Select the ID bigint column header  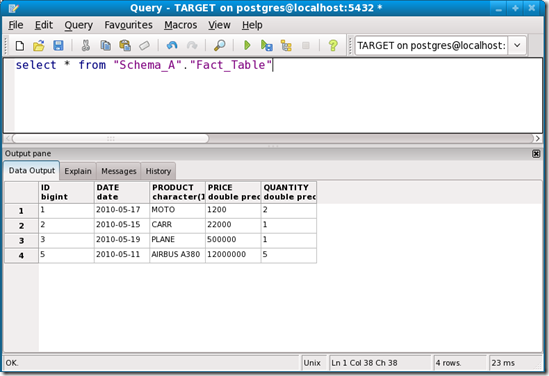pyautogui.click(x=66, y=192)
